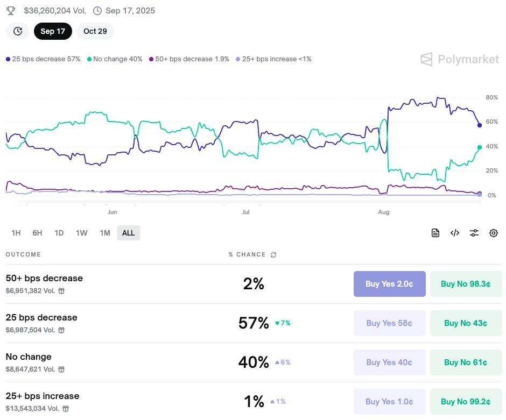
Task: Click the '2%' chance value
Action: (x=254, y=283)
